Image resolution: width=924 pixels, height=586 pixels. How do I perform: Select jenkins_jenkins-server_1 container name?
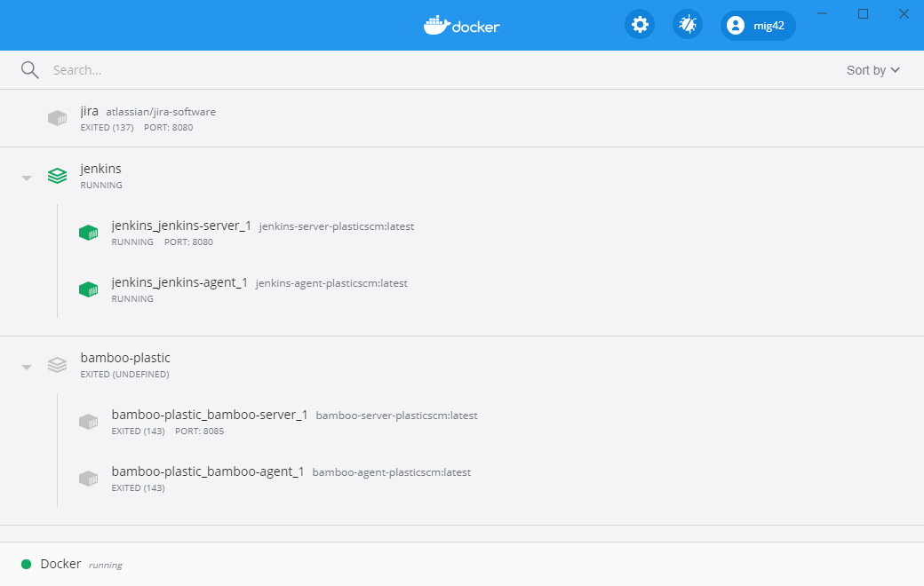[181, 226]
